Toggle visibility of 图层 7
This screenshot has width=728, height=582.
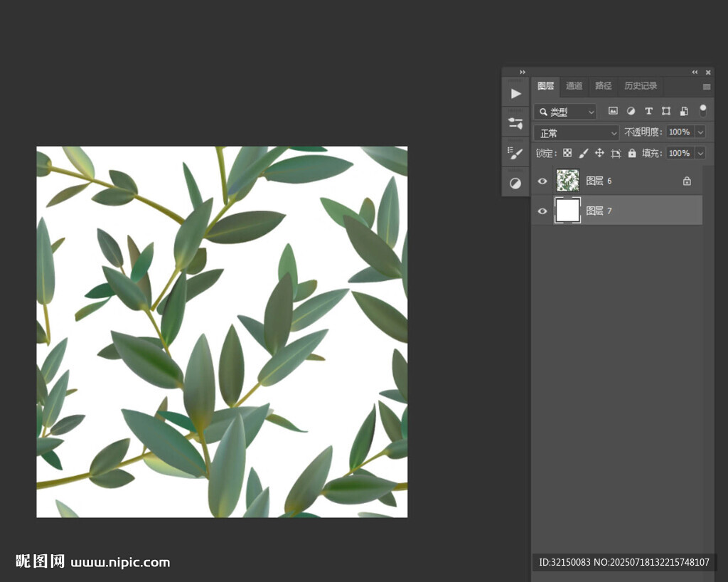point(542,211)
